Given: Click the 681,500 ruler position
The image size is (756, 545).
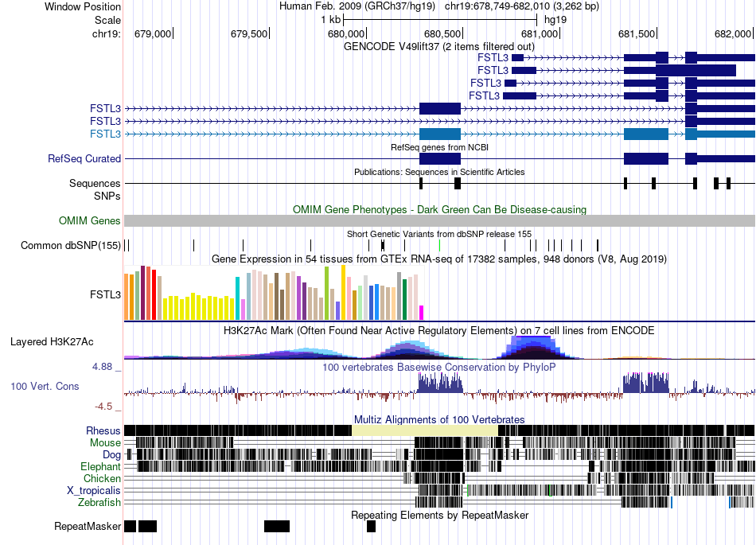Looking at the screenshot, I should [x=637, y=33].
